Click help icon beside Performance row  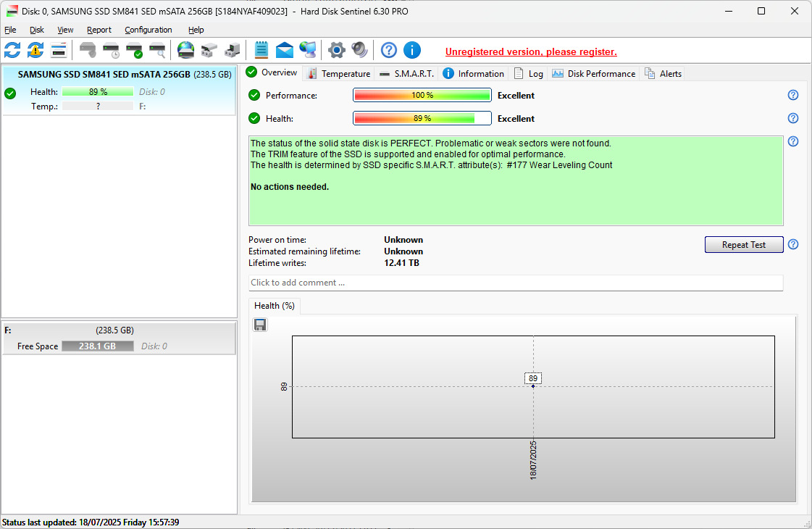[793, 95]
